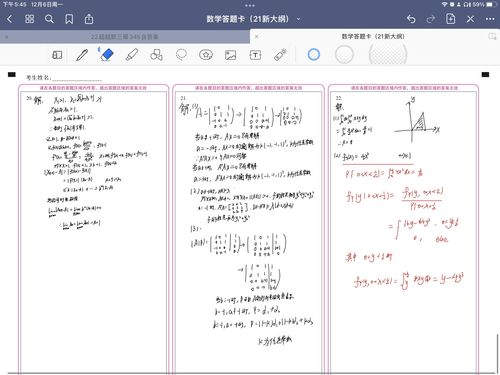Switch to the greyed left document tab
This screenshot has height=375, width=500.
(x=125, y=37)
